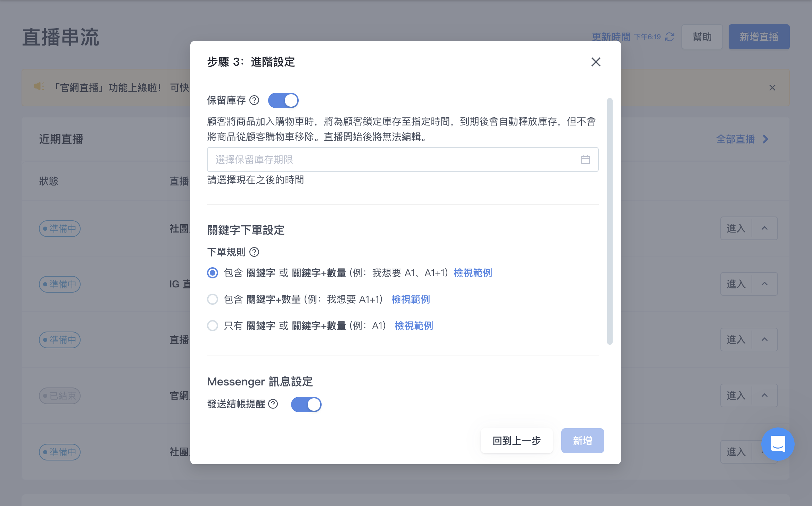Click 進入 for the IG 直播 row

(736, 284)
